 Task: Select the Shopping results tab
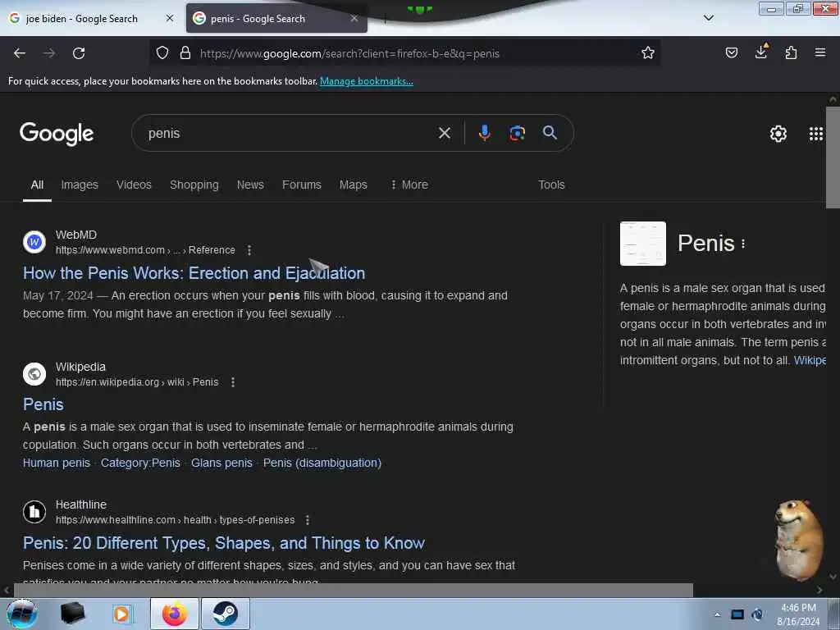click(194, 185)
